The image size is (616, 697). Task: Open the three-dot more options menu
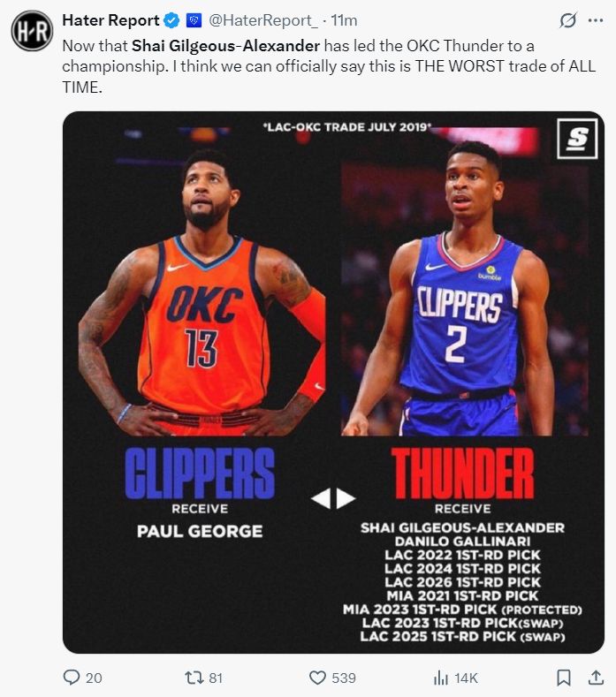596,20
